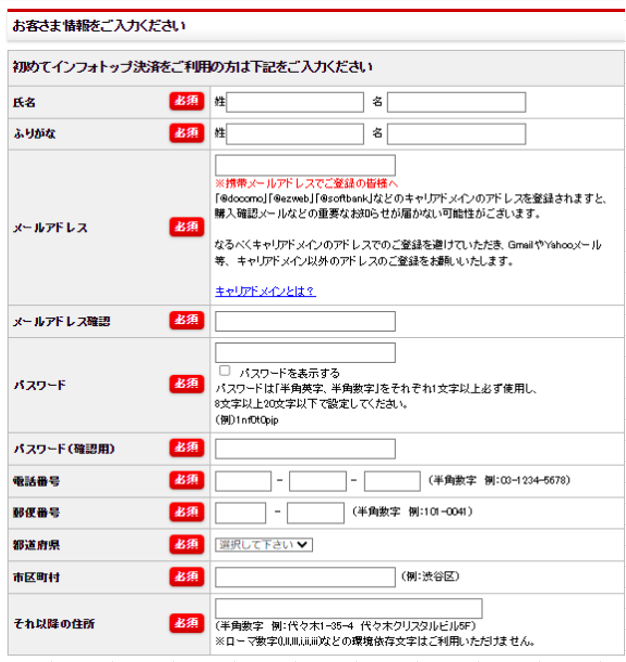This screenshot has height=662, width=626.
Task: Focus the メールアドレス input field
Action: pos(305,166)
